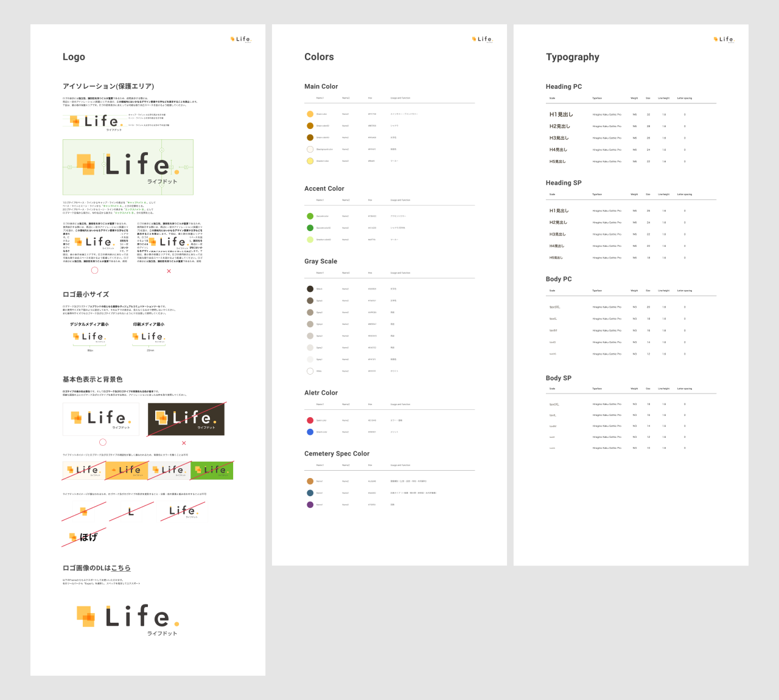779x700 pixels.
Task: Select the crossed-out logo on green background
Action: point(212,470)
